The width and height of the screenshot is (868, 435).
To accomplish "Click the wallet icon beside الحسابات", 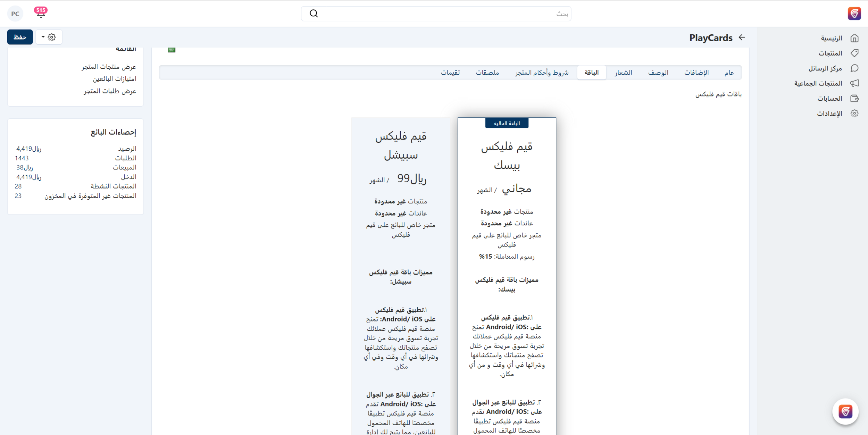I will (x=854, y=98).
